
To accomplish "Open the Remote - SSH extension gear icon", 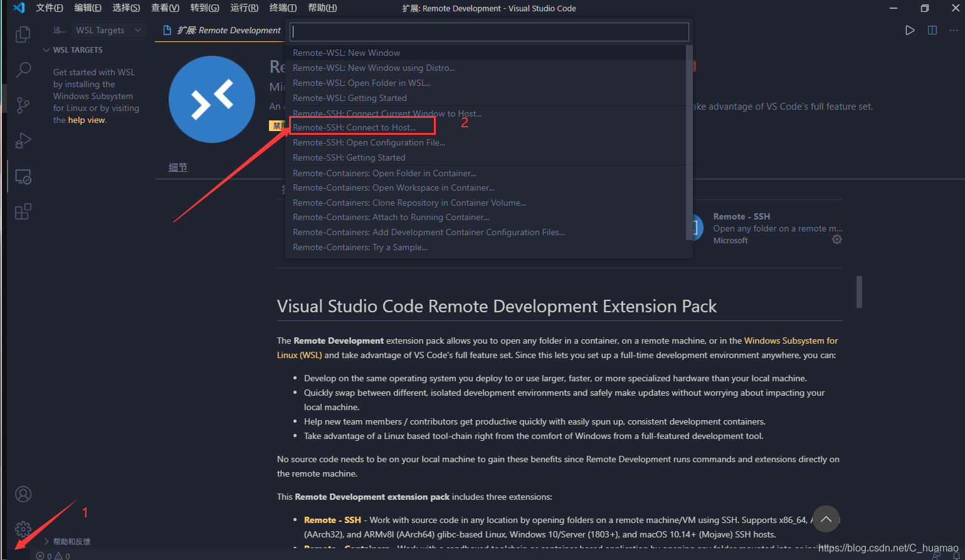I will tap(837, 240).
